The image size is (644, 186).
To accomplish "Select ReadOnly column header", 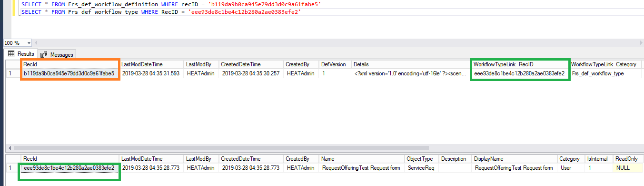I will click(x=627, y=159).
